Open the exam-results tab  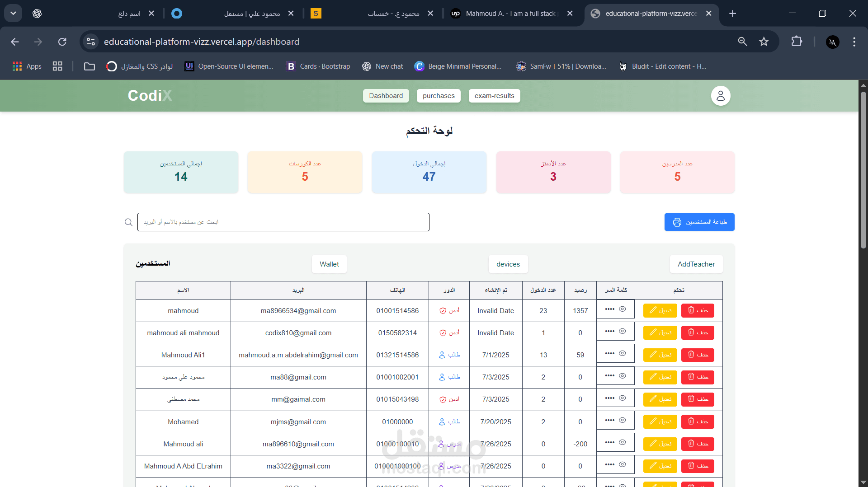495,96
